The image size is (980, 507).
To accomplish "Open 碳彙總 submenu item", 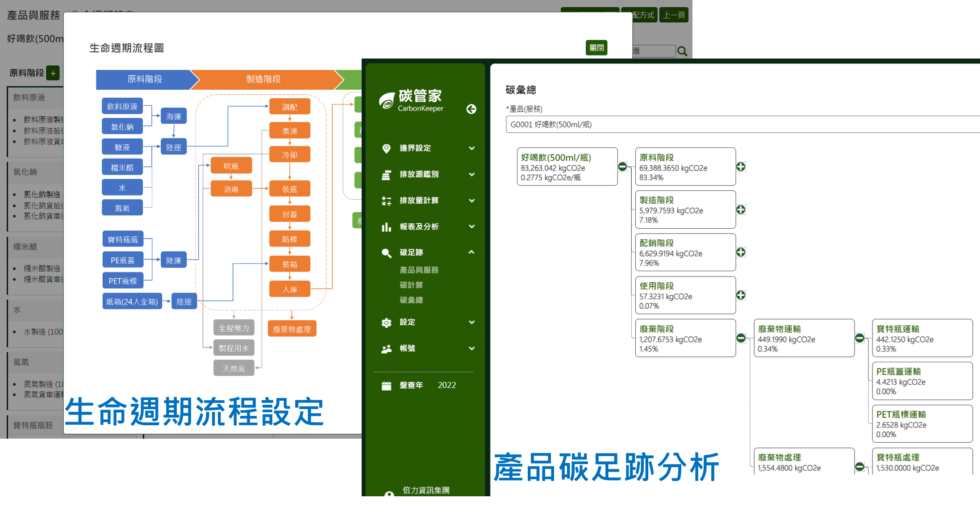I will click(411, 300).
